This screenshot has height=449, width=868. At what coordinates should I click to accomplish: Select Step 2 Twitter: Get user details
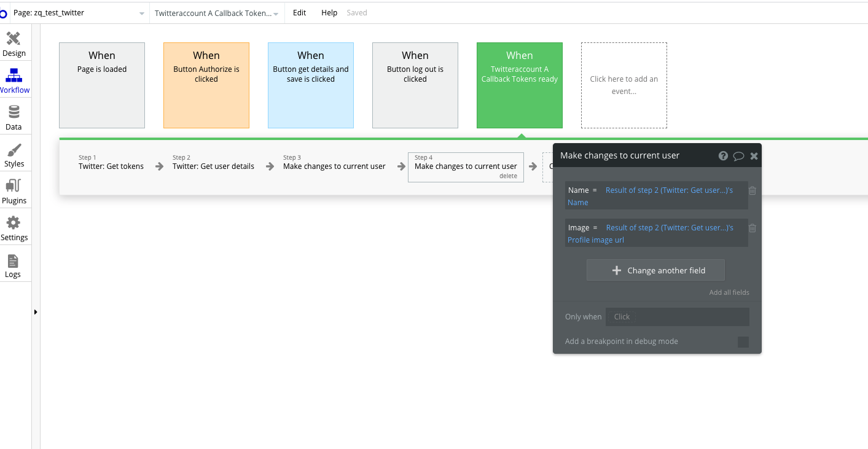(213, 166)
